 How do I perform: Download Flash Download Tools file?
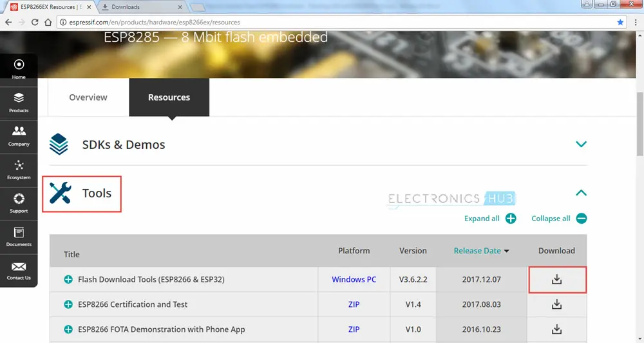[x=557, y=280]
